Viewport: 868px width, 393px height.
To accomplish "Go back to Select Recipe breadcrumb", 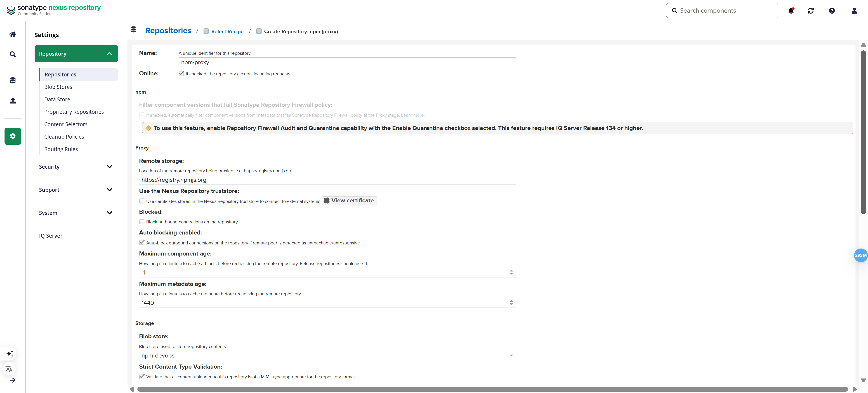I will tap(227, 31).
